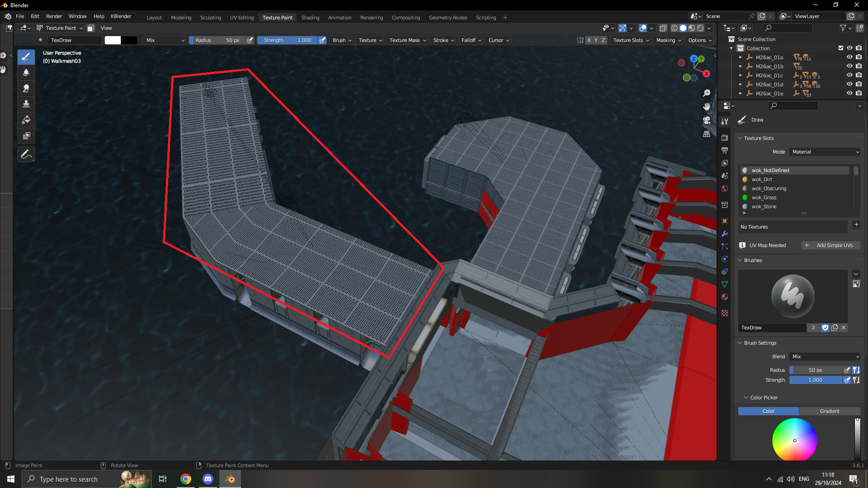Click the viewport zoom magnifier icon
Screen dimensions: 868x488
[x=707, y=93]
